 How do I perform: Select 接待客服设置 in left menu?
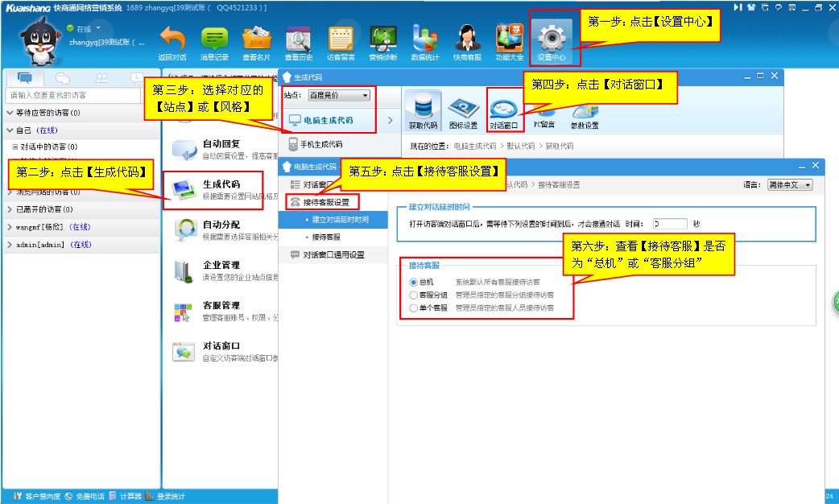[x=324, y=202]
